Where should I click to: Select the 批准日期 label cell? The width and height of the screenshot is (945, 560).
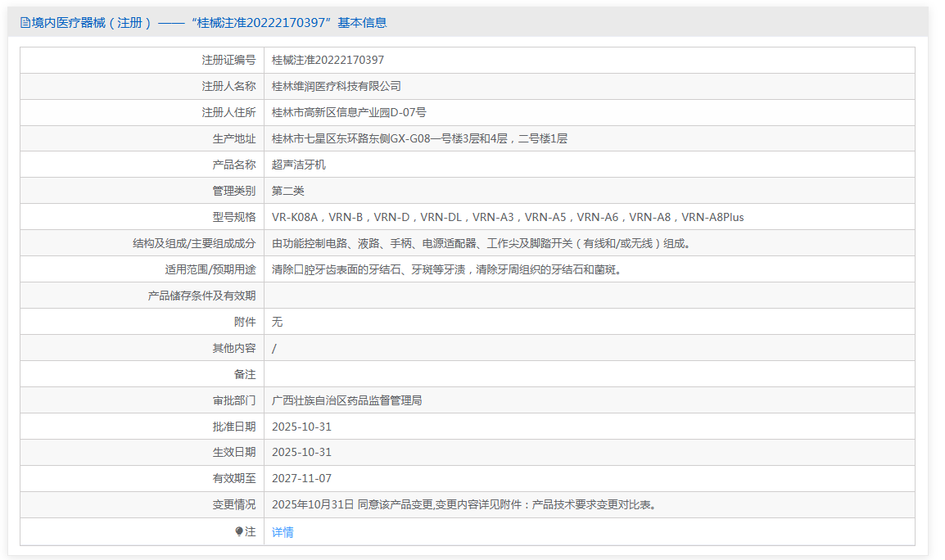142,427
